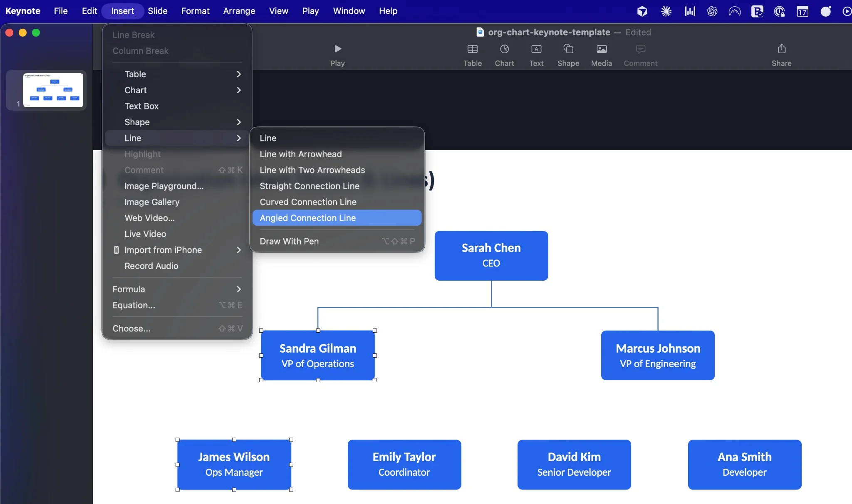Viewport: 852px width, 504px height.
Task: Share the presentation using the Share icon
Action: coord(781,54)
